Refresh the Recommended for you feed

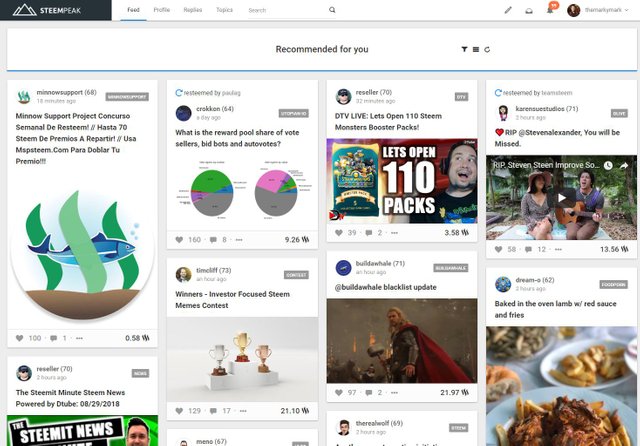tap(487, 49)
